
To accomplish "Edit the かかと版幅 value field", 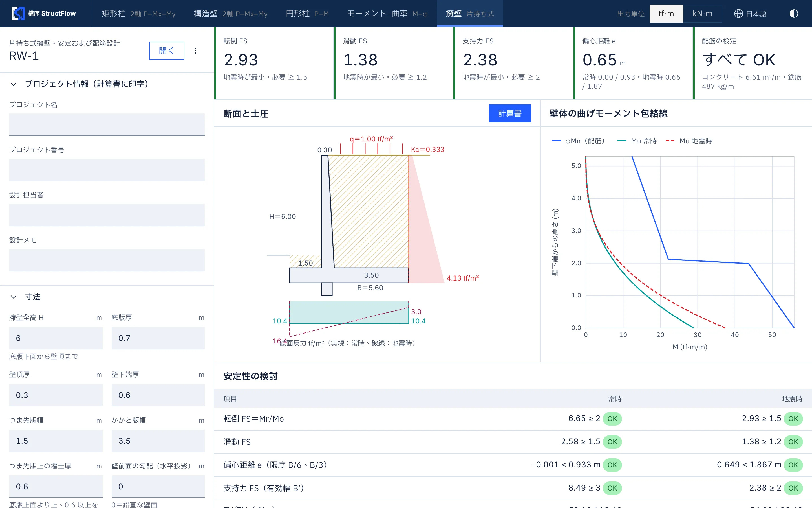I will point(158,441).
